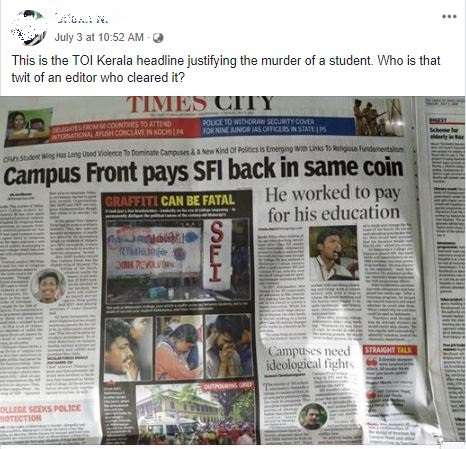Click the post caption text about TOI Kerala
The image size is (466, 449).
click(x=226, y=69)
